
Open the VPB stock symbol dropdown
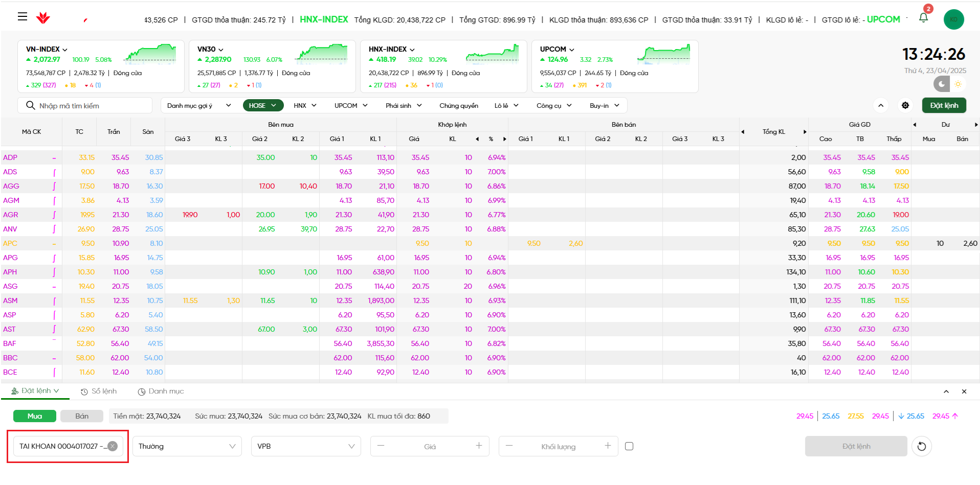pos(305,446)
